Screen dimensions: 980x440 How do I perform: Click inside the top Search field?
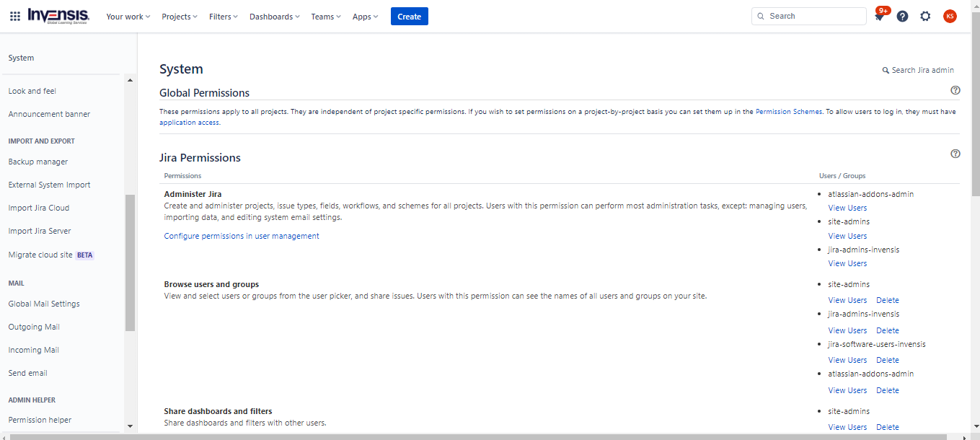[808, 15]
